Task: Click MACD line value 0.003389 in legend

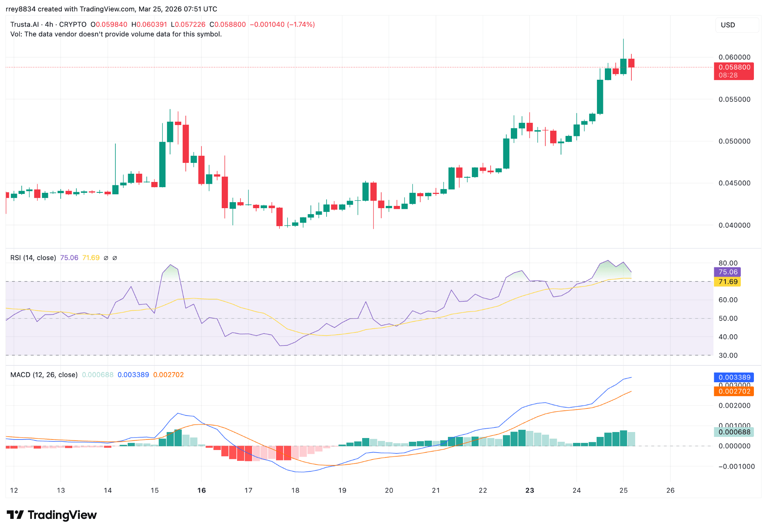Action: [x=133, y=375]
